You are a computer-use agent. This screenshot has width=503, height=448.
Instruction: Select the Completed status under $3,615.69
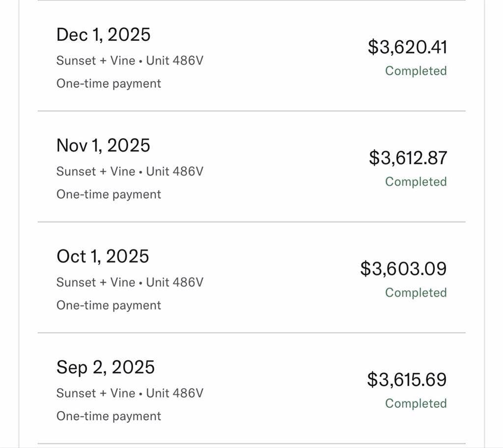click(x=416, y=404)
